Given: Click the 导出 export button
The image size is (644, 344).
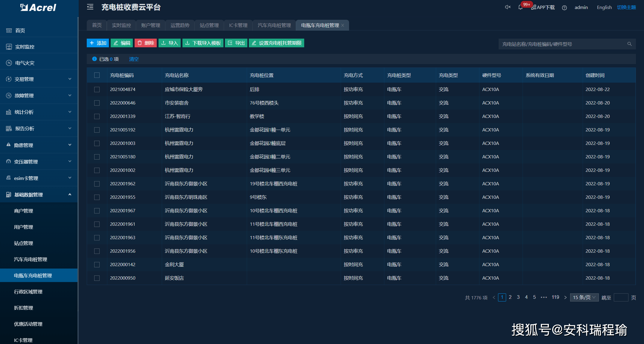Looking at the screenshot, I should point(236,43).
